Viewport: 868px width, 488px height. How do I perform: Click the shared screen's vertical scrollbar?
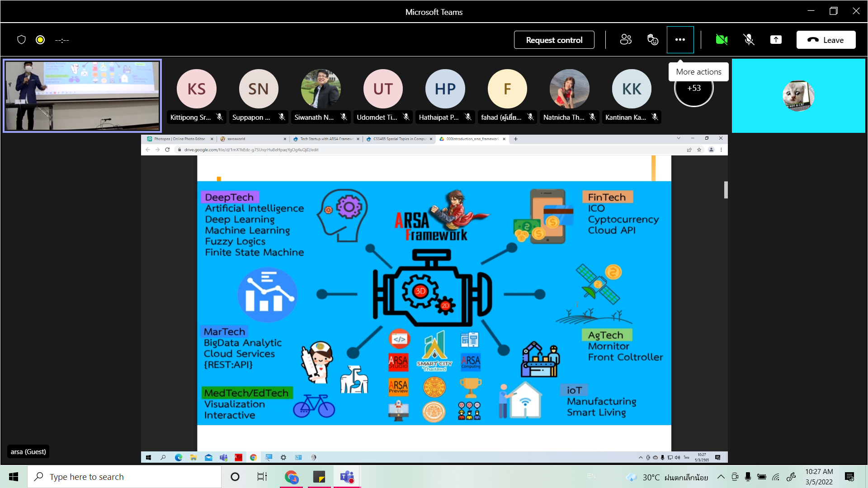point(726,190)
